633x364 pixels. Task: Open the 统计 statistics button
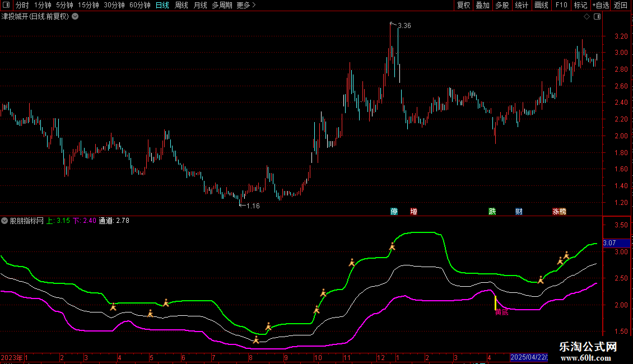point(522,5)
